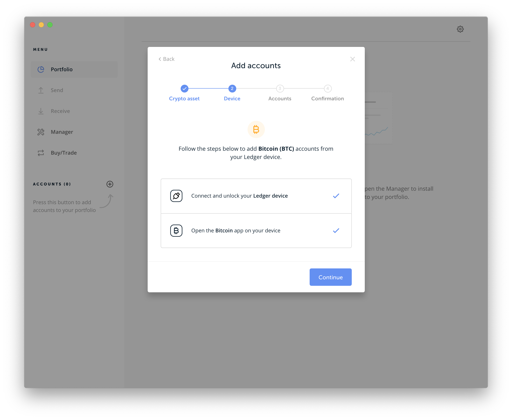Click the Ledger device plug icon
This screenshot has height=420, width=512.
176,196
